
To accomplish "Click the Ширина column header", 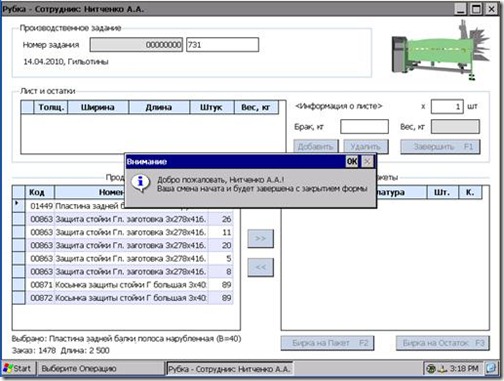I will (x=98, y=107).
